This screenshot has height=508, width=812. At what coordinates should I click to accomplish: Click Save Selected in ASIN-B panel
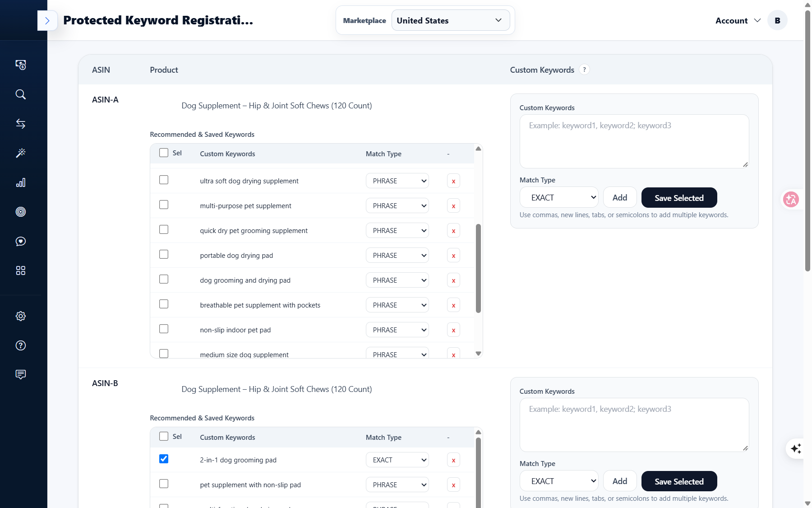click(x=679, y=481)
